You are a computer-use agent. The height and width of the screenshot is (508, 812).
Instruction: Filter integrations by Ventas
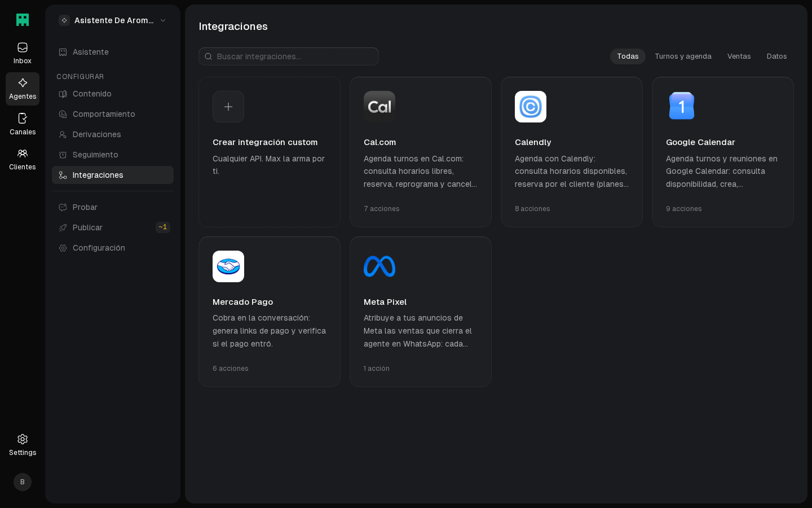pyautogui.click(x=739, y=56)
